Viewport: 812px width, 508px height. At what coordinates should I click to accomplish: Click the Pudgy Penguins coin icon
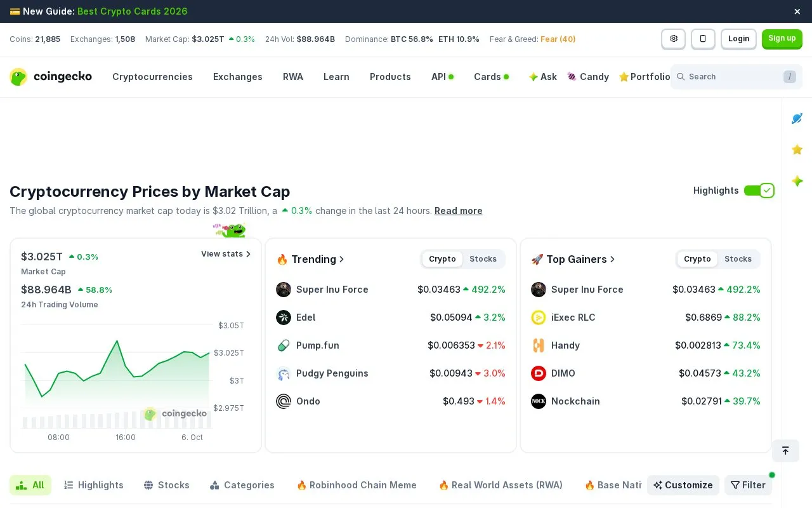click(x=284, y=373)
